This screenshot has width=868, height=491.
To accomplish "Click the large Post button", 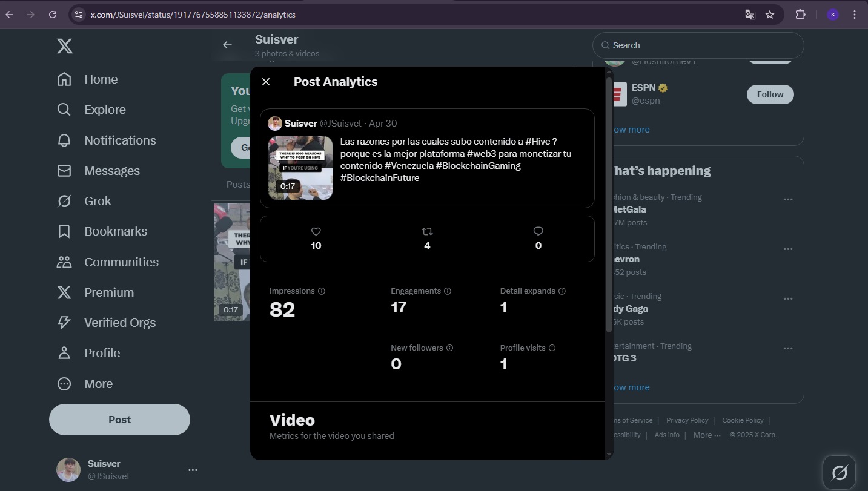I will pyautogui.click(x=119, y=420).
